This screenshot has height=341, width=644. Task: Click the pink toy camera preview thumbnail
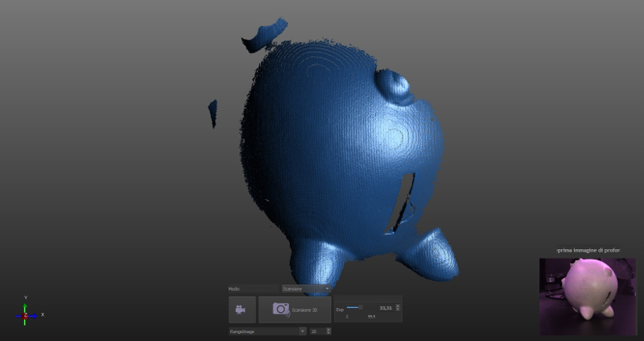588,297
